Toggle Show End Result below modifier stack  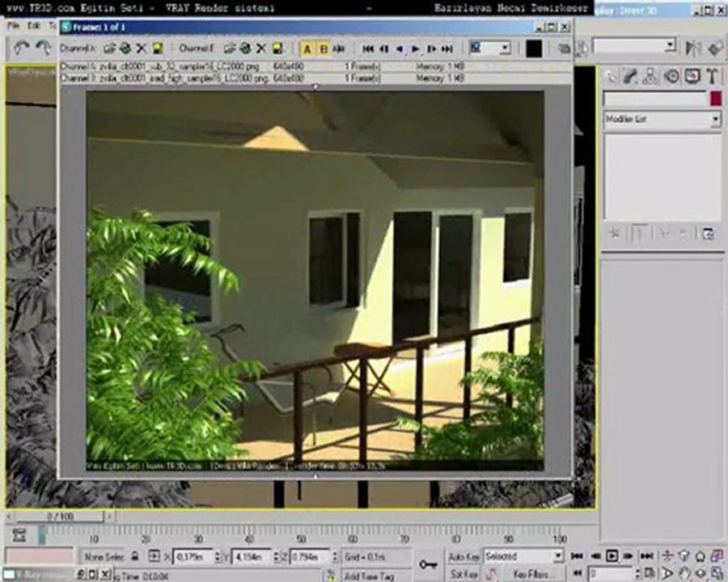coord(639,234)
